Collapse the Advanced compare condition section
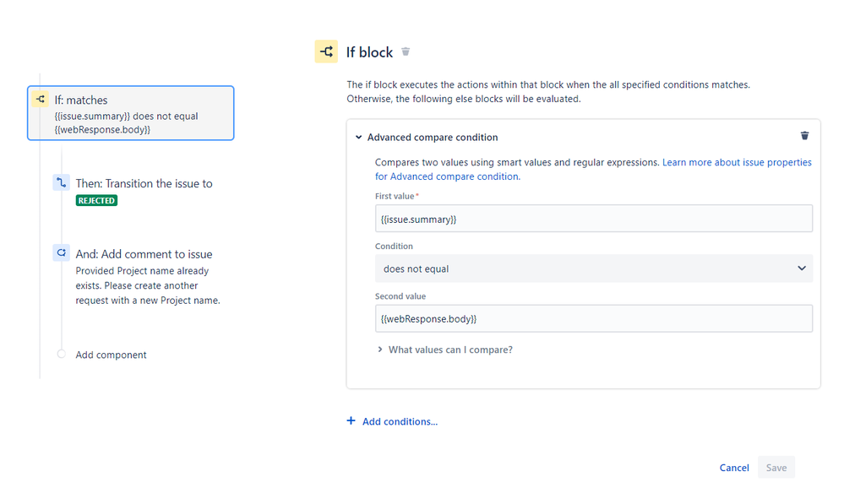844x504 pixels. point(358,137)
